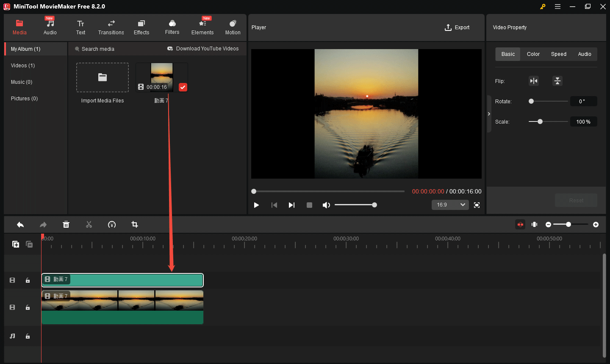Image resolution: width=610 pixels, height=364 pixels.
Task: Open the hamburger main menu
Action: point(557,6)
